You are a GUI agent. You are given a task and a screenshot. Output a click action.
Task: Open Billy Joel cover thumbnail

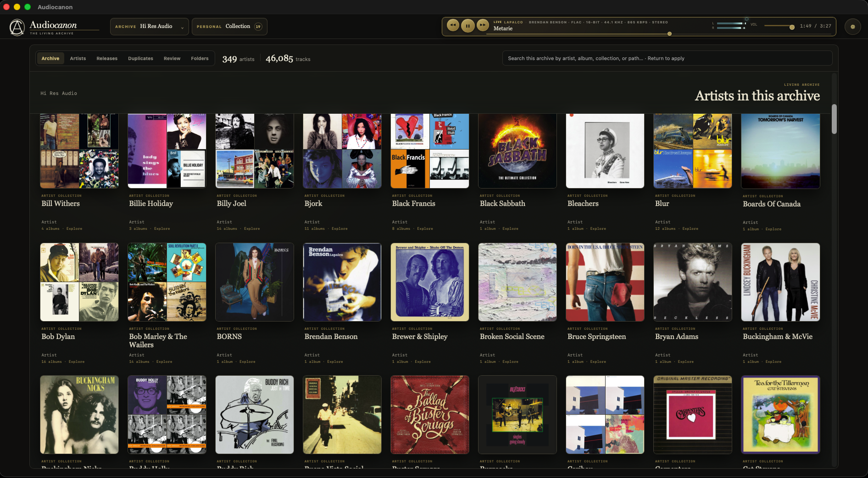point(255,151)
